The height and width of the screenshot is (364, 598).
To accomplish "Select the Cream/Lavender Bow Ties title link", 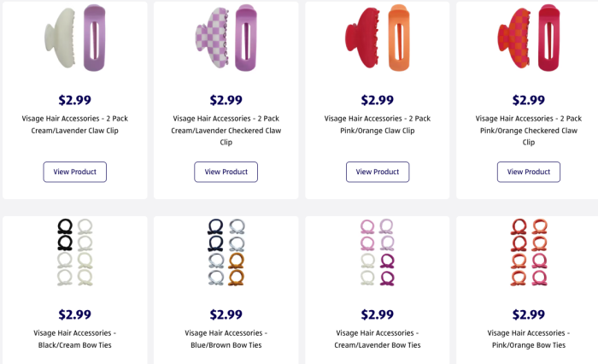I will (x=377, y=338).
